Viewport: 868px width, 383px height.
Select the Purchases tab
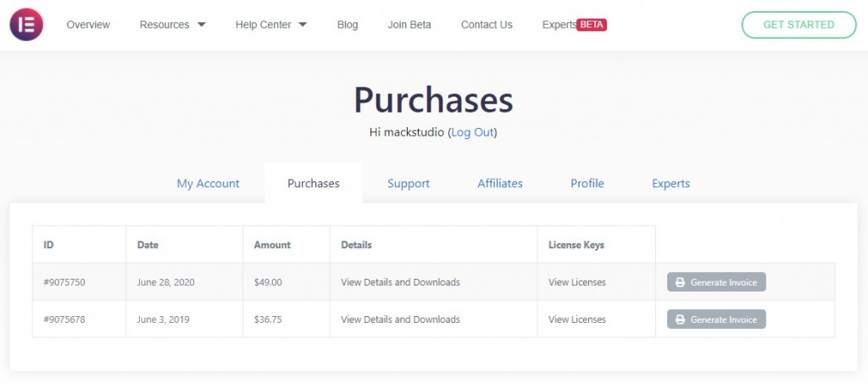(x=314, y=183)
